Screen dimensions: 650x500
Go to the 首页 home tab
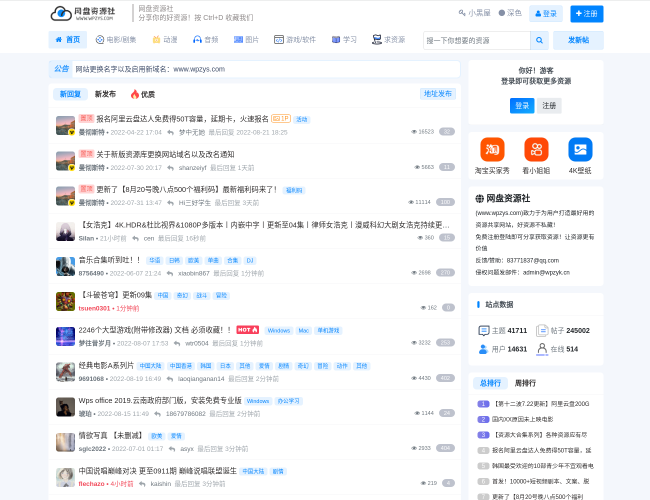pos(68,40)
